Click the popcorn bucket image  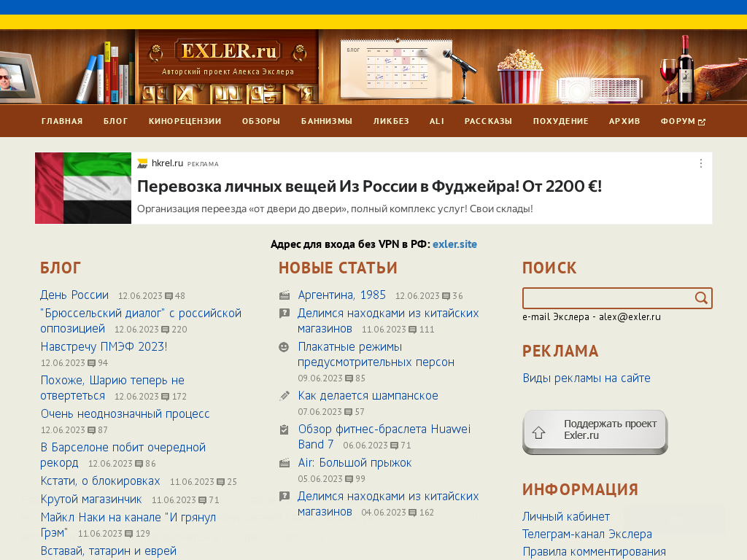(519, 76)
